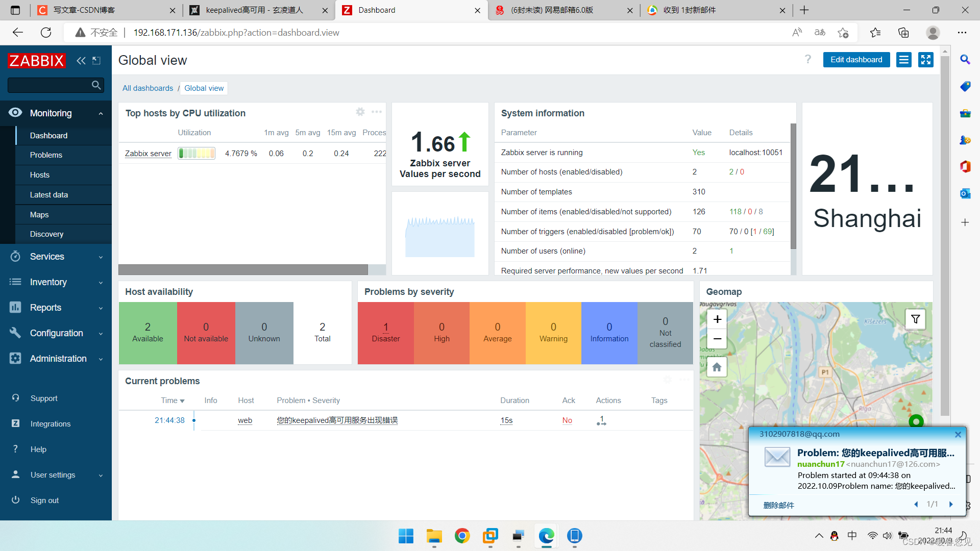The height and width of the screenshot is (551, 980).
Task: Add this page to favorites
Action: 843,33
